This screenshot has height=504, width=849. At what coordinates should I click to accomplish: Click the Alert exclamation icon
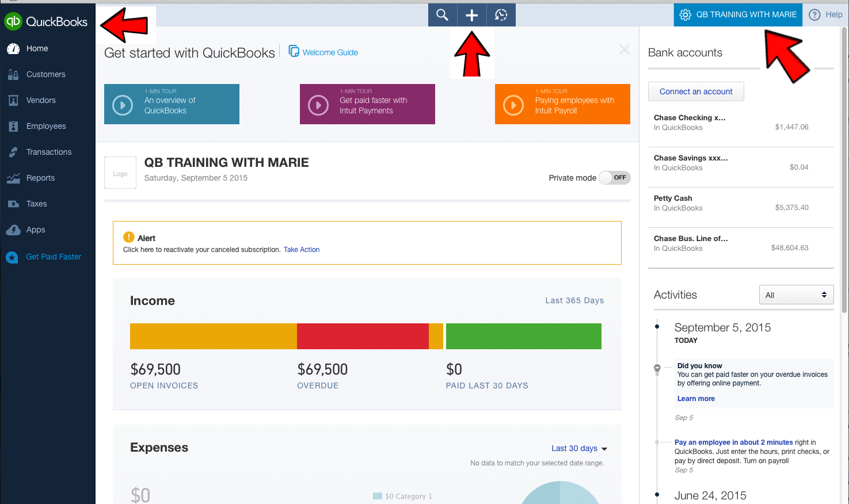tap(128, 237)
